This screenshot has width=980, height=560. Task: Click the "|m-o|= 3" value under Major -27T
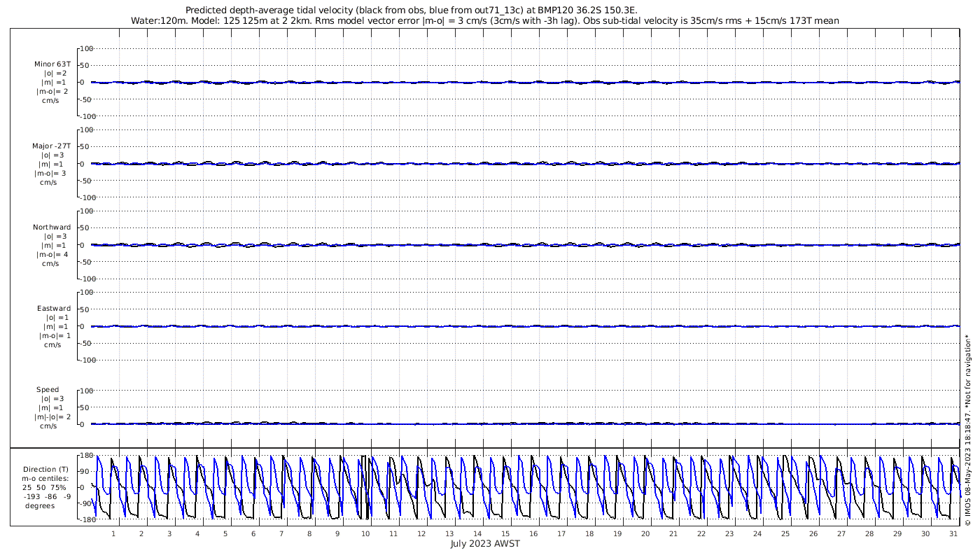[x=50, y=174]
